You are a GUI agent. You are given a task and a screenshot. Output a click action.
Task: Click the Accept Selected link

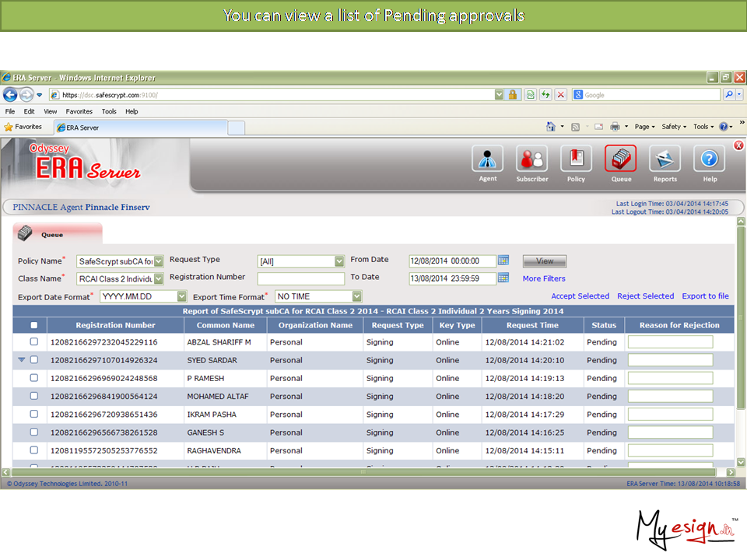[580, 296]
